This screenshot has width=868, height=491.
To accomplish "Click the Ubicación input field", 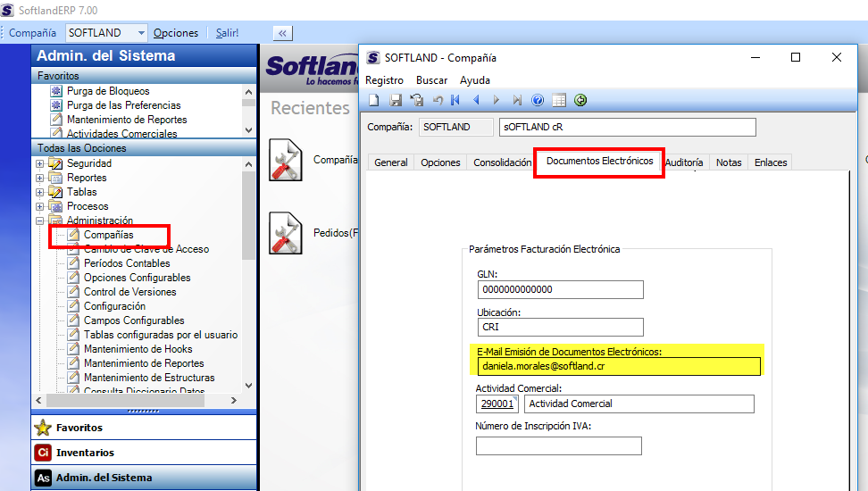I will [x=560, y=327].
